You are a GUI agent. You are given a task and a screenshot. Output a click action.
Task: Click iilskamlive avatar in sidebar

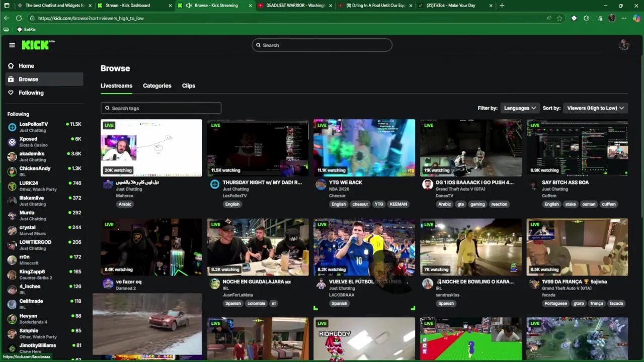coord(12,201)
